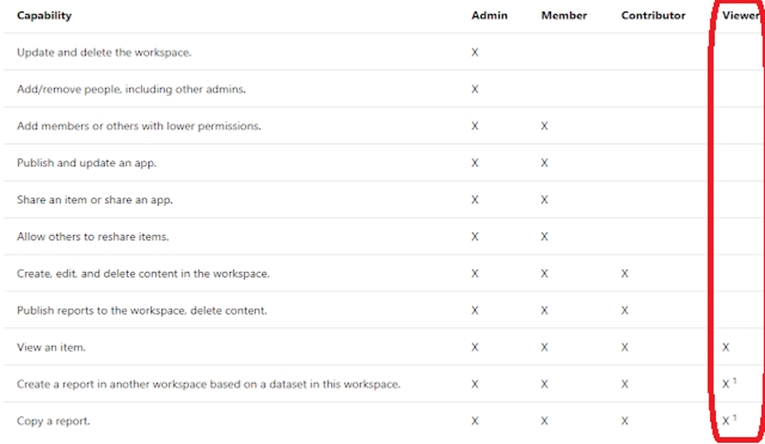Click Admin X for 'Update and delete the workspace'

[475, 52]
